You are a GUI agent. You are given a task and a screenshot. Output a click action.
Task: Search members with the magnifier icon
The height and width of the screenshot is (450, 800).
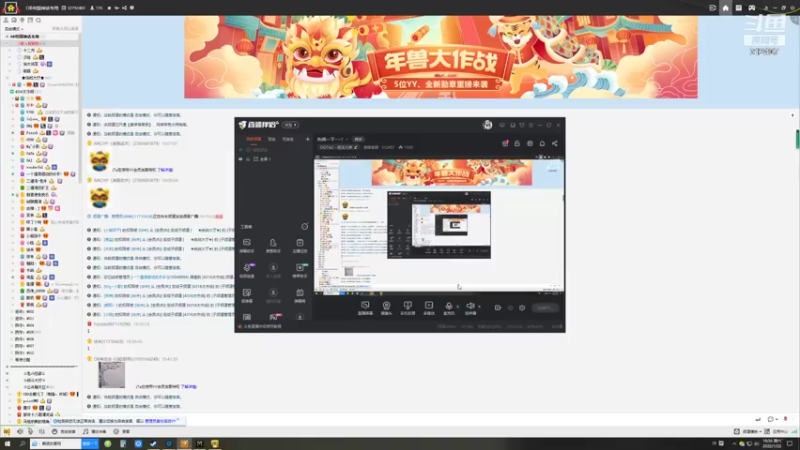click(38, 20)
